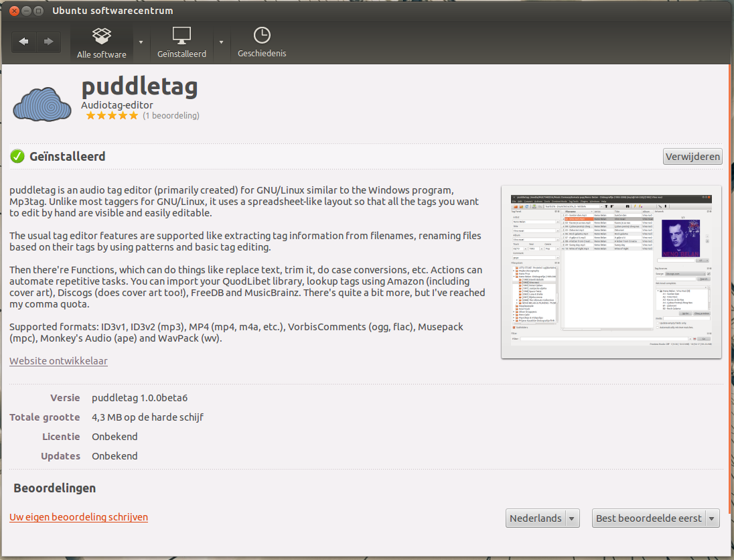734x560 pixels.
Task: Open the puddletag screenshot thumbnail
Action: [611, 272]
